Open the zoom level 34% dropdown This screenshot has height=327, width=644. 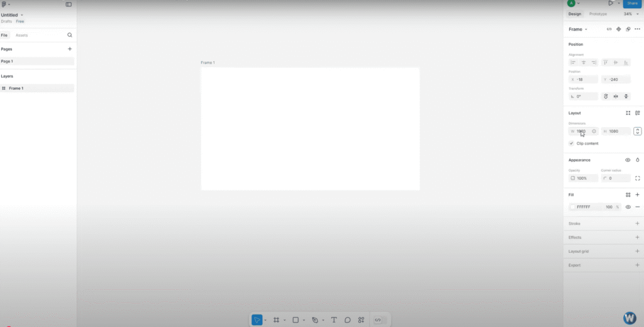631,14
